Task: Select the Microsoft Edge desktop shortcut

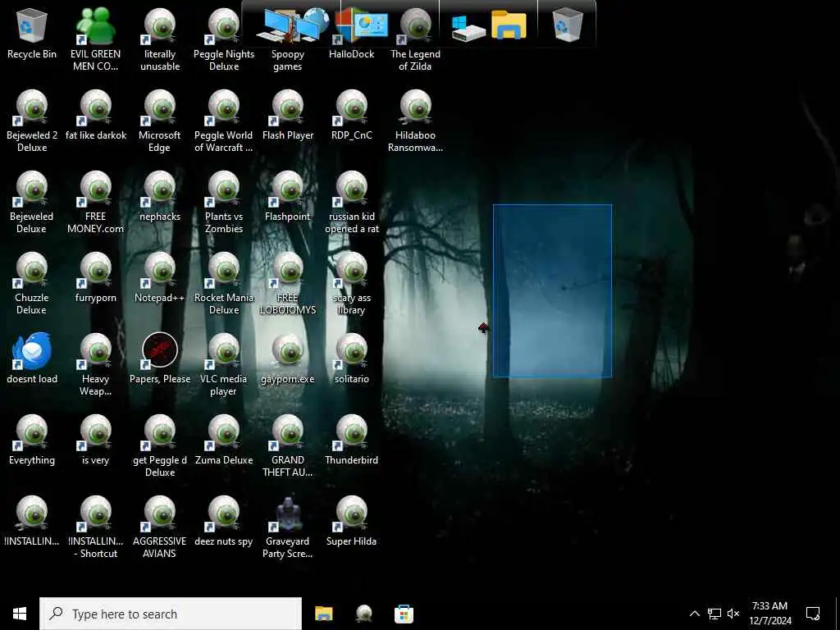Action: (160, 121)
